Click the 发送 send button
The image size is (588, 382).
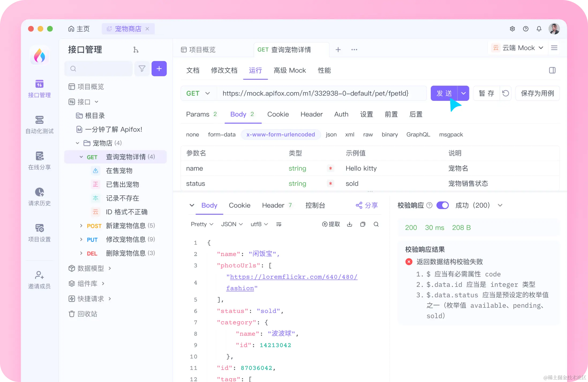point(444,93)
